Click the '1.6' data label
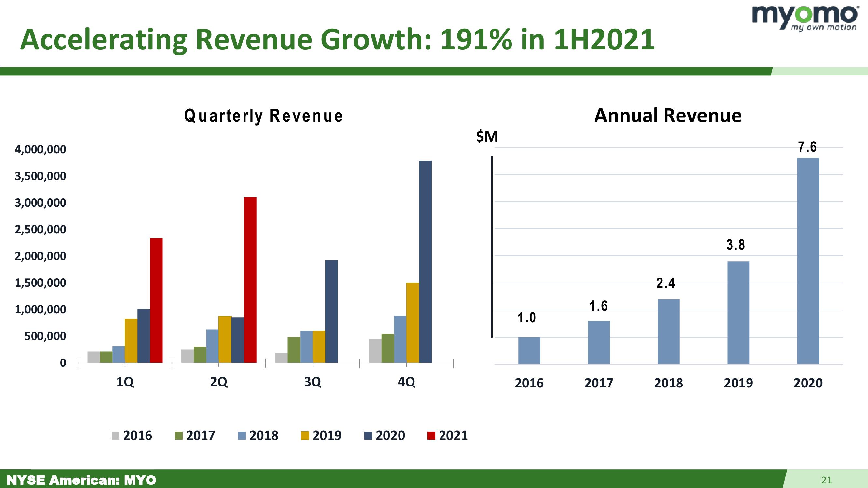 point(598,306)
